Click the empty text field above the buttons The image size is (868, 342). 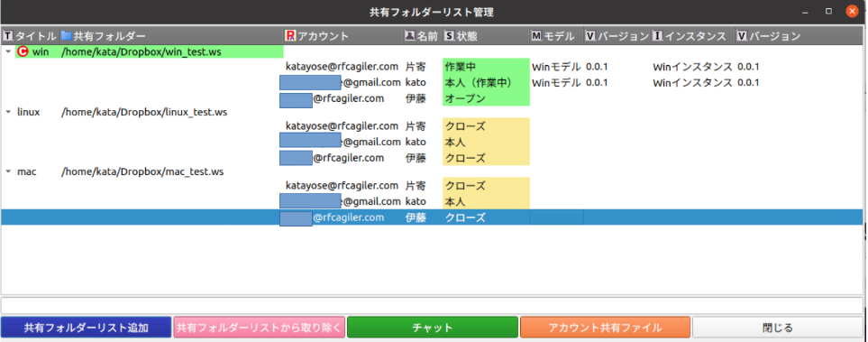(432, 305)
